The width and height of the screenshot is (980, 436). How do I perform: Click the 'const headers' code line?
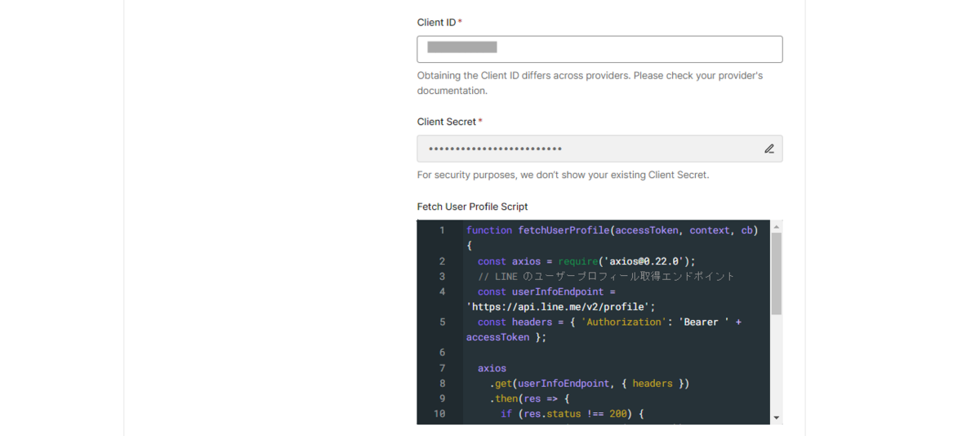(610, 322)
